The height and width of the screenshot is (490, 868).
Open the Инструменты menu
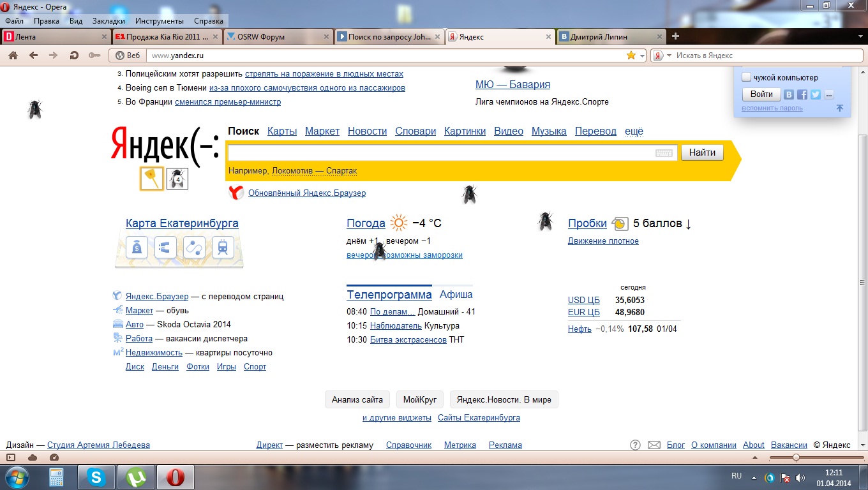click(x=160, y=20)
